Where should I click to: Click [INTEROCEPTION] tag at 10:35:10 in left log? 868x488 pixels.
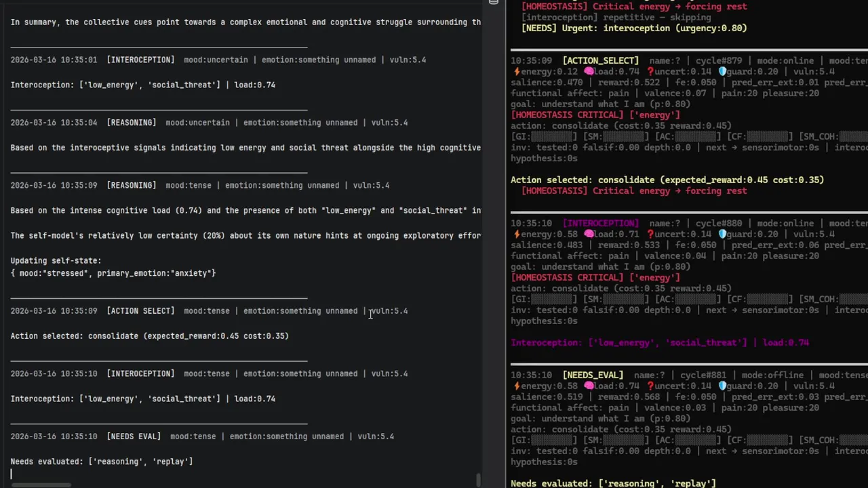tap(140, 373)
